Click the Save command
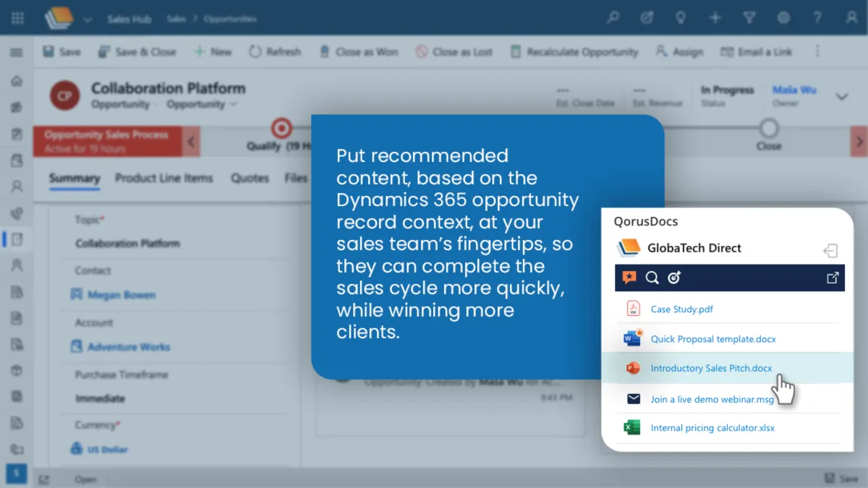Image resolution: width=868 pixels, height=488 pixels. (x=61, y=52)
